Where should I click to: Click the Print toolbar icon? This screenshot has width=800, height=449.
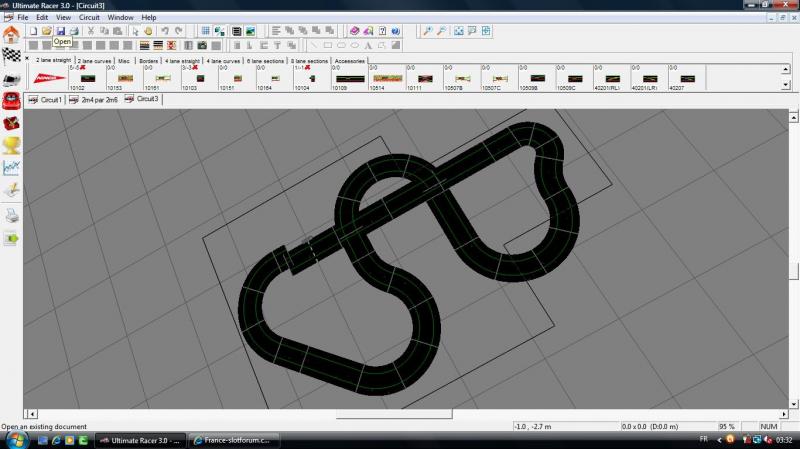(x=74, y=31)
